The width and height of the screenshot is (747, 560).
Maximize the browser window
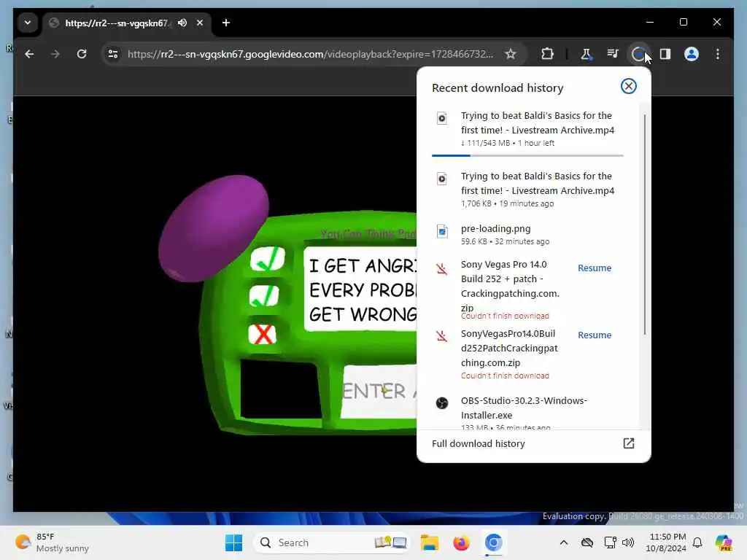tap(683, 22)
